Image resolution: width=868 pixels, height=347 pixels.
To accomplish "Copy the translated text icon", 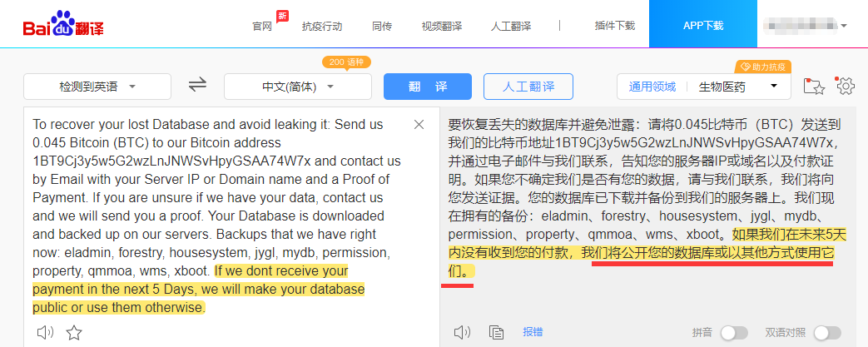I will pyautogui.click(x=497, y=332).
